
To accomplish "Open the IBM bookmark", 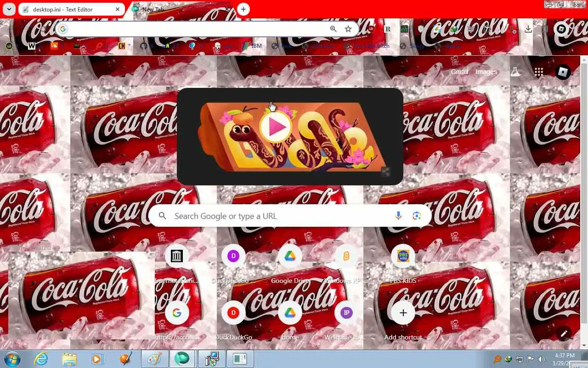I will click(x=252, y=46).
